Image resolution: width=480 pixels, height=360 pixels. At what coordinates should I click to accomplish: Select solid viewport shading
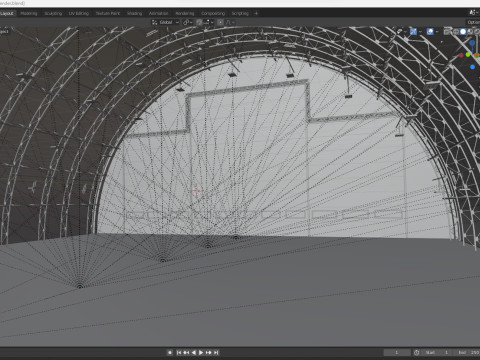tap(463, 32)
